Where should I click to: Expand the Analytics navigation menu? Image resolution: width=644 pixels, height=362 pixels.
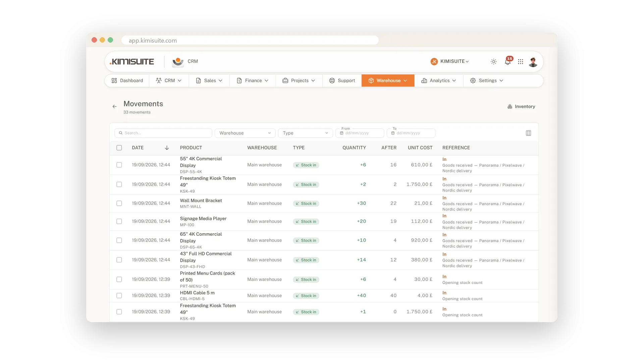click(439, 81)
